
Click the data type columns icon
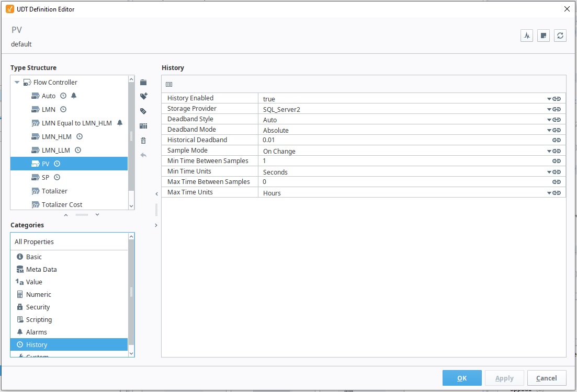(x=143, y=126)
